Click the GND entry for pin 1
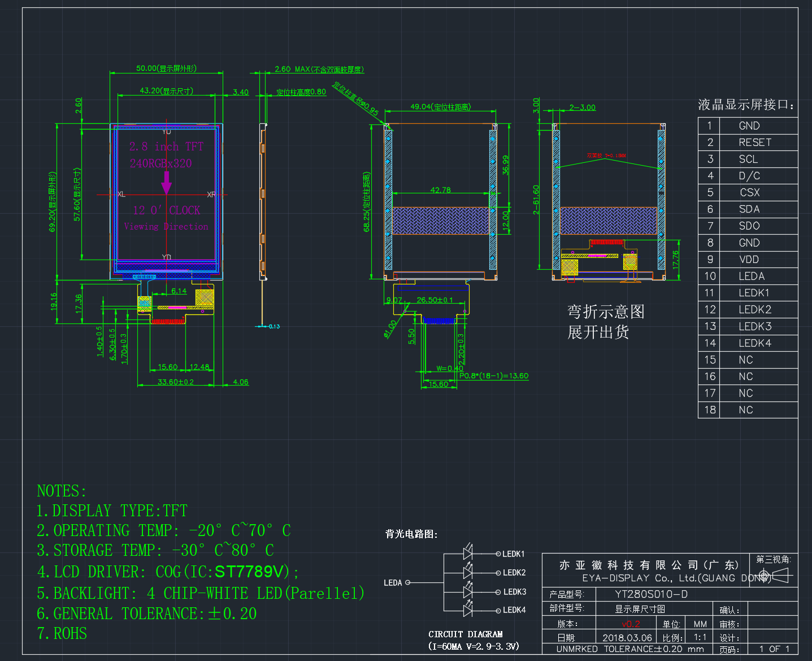This screenshot has width=812, height=661. point(749,126)
